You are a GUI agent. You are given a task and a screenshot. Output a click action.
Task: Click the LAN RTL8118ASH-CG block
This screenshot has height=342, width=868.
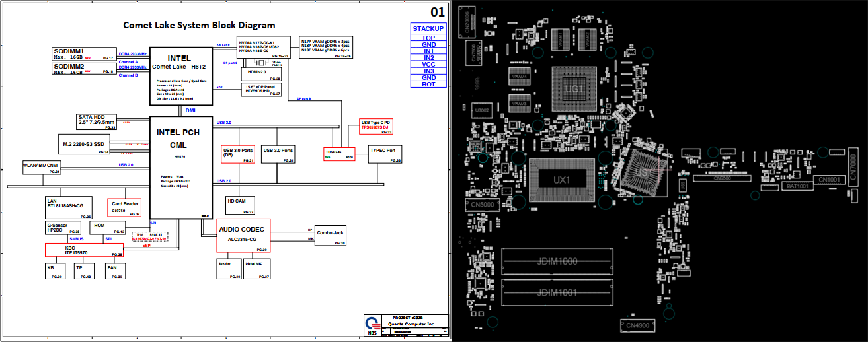[68, 208]
